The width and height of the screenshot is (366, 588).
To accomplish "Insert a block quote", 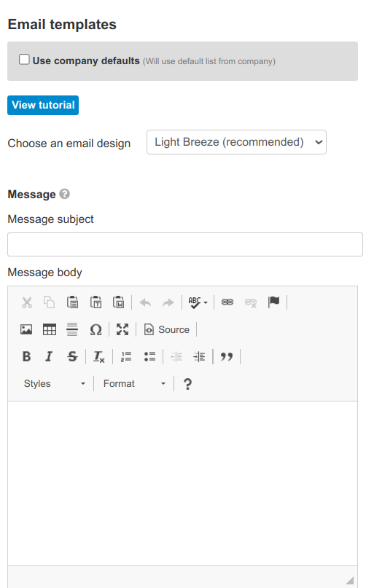I will tap(227, 356).
